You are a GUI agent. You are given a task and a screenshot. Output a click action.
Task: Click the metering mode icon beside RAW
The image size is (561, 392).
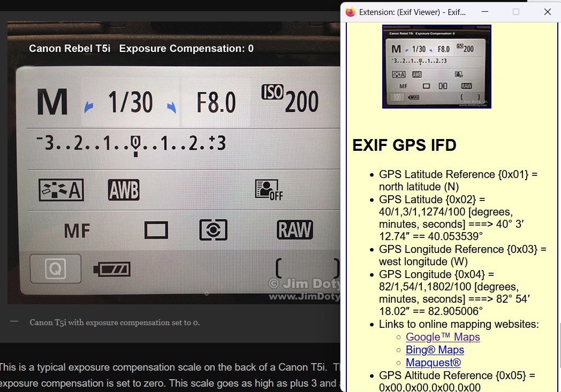[213, 230]
